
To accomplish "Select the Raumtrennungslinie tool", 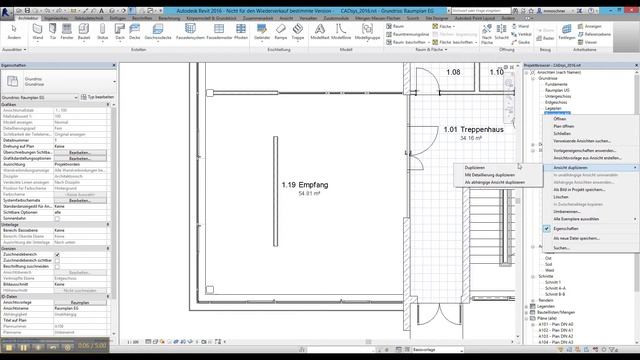I will [x=407, y=34].
